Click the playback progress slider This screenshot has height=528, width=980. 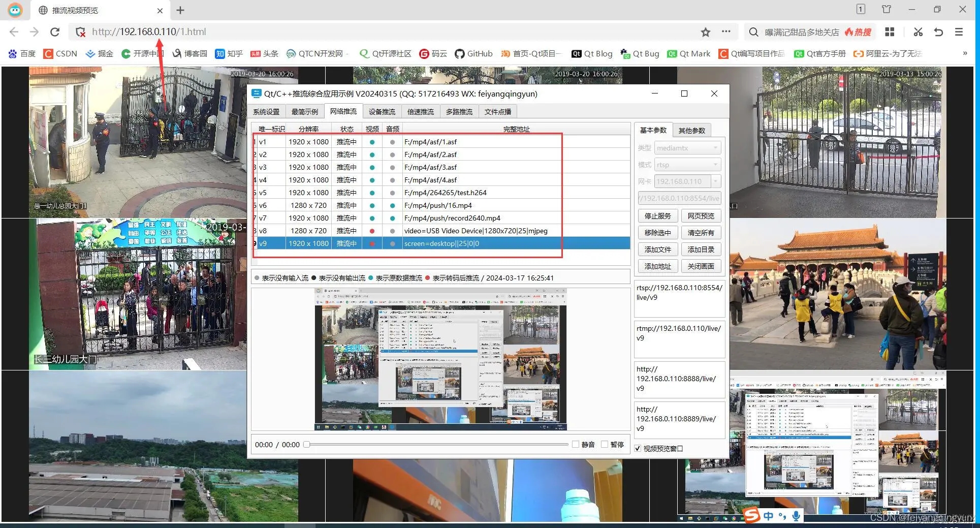tap(437, 444)
